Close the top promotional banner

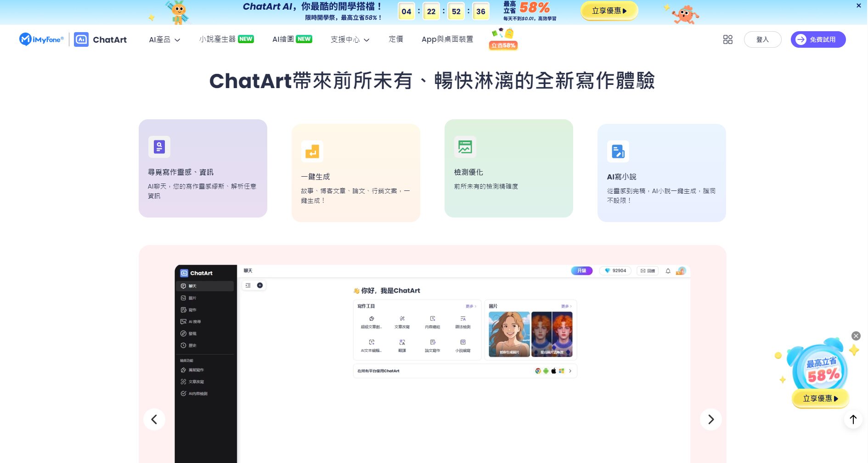click(x=858, y=6)
